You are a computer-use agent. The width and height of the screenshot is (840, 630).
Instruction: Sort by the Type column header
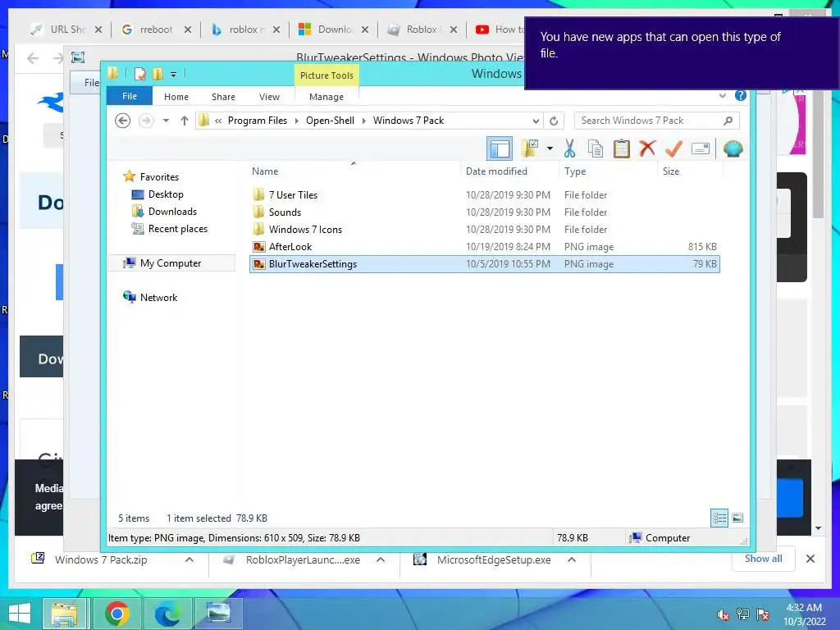click(608, 171)
